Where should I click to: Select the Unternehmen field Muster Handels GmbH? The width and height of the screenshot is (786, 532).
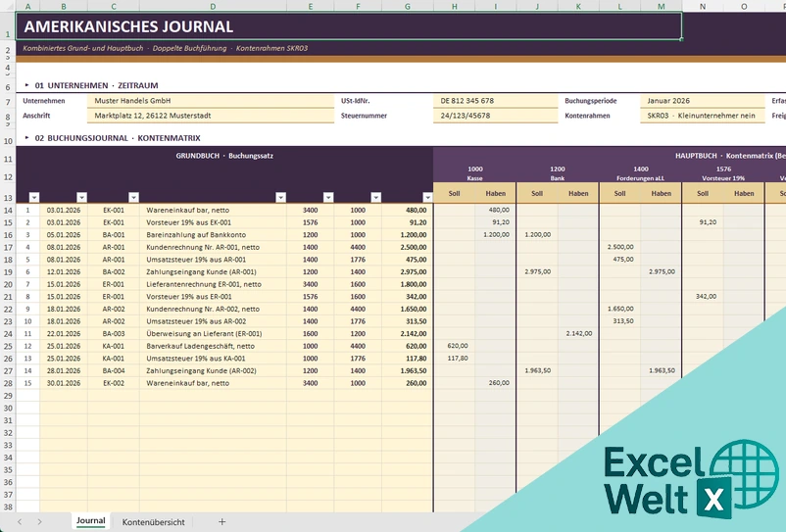[211, 101]
